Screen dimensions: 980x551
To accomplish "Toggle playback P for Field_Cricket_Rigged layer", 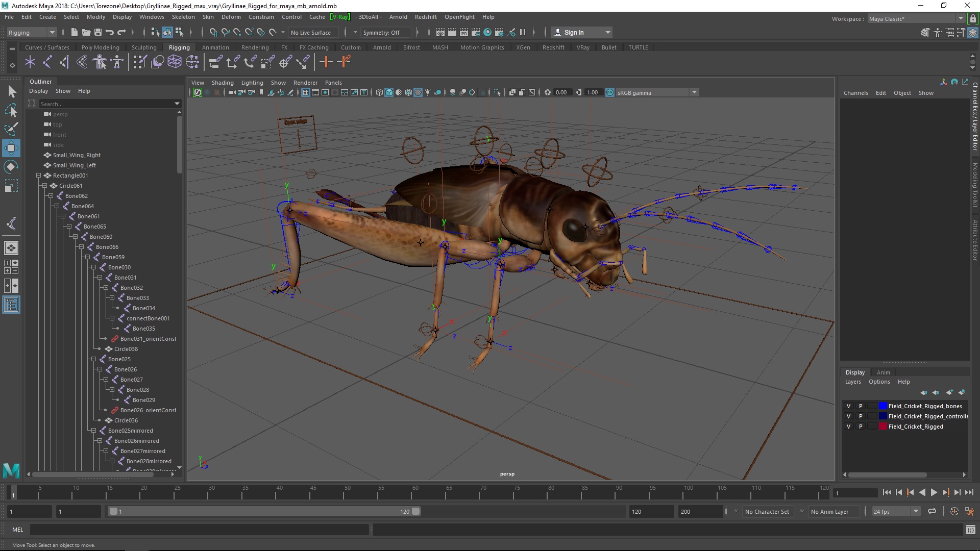I will [x=860, y=427].
